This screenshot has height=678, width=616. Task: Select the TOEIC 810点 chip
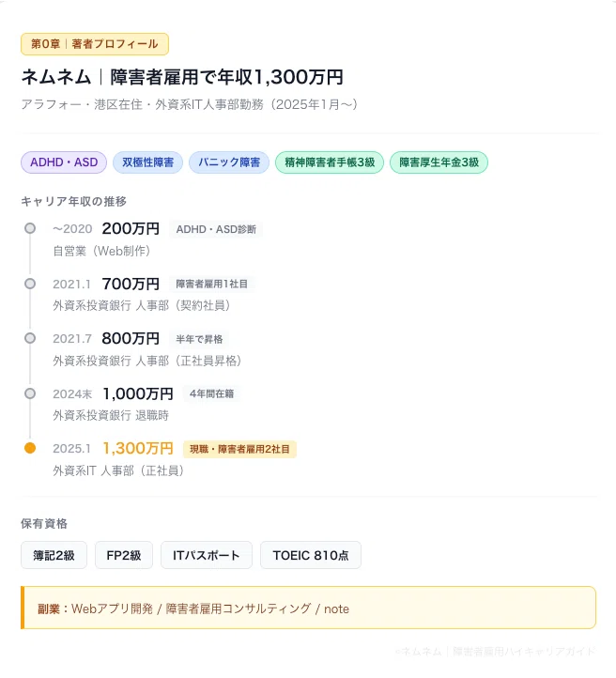[311, 555]
